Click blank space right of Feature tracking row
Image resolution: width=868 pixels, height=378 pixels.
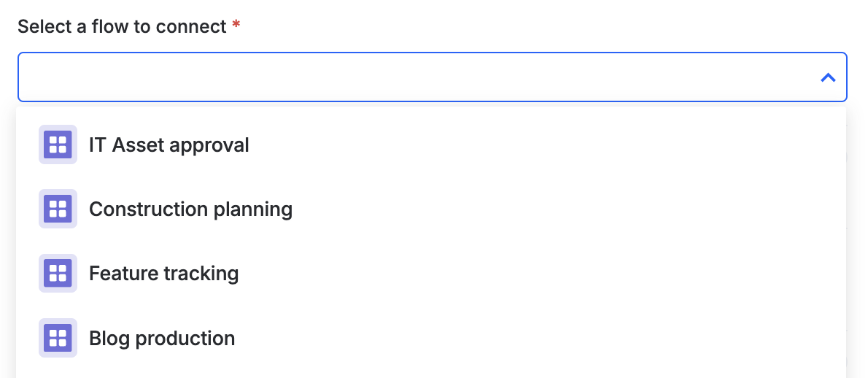[x=543, y=274]
